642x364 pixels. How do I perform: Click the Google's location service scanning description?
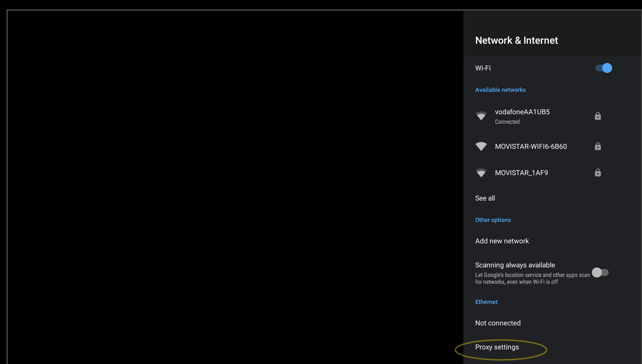(532, 278)
